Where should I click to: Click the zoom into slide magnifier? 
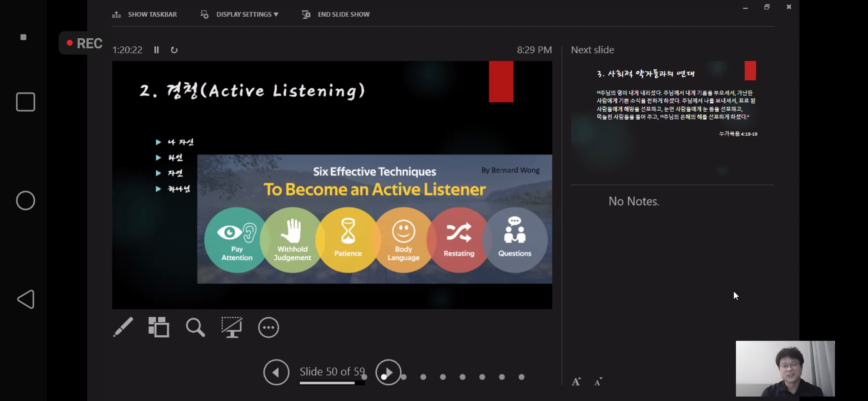tap(195, 327)
